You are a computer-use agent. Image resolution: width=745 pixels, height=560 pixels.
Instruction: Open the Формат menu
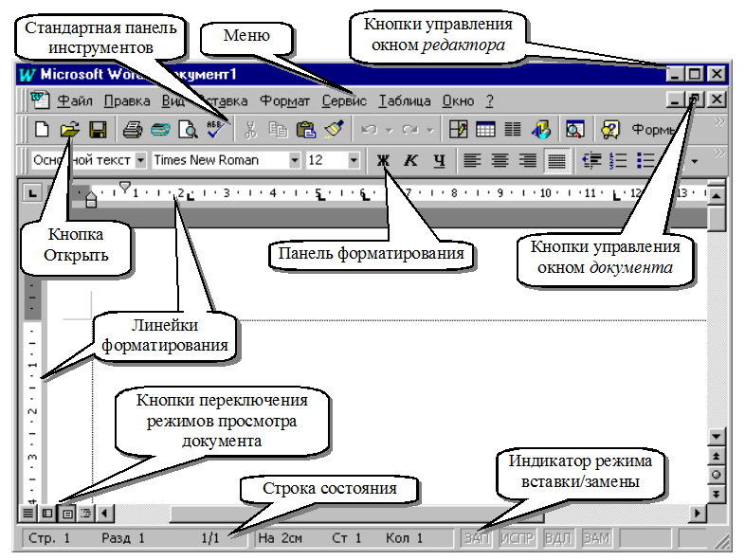pyautogui.click(x=284, y=100)
